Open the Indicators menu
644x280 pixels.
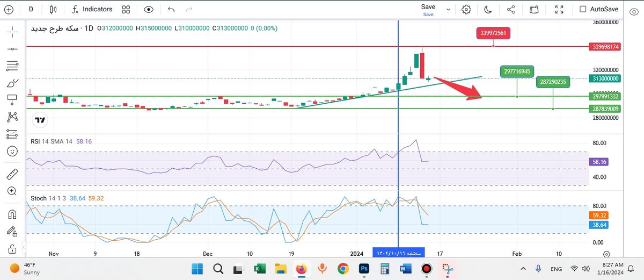[92, 9]
